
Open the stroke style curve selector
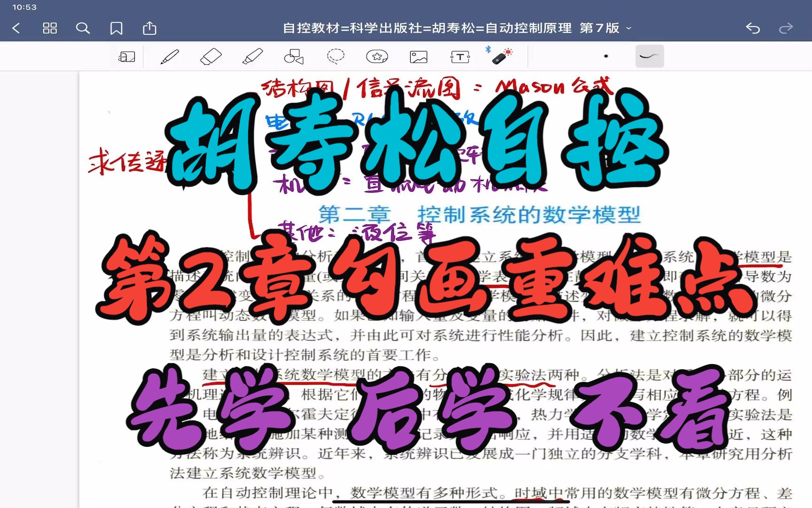tap(649, 56)
